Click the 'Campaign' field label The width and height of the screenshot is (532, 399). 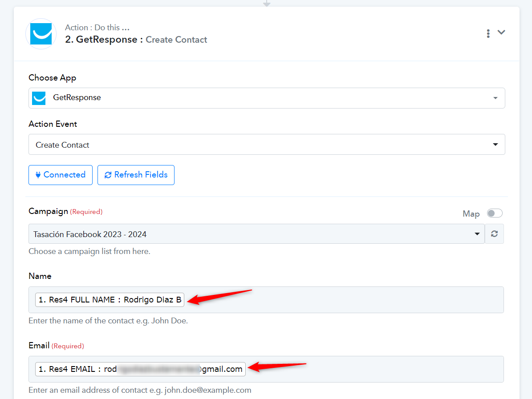pyautogui.click(x=48, y=212)
